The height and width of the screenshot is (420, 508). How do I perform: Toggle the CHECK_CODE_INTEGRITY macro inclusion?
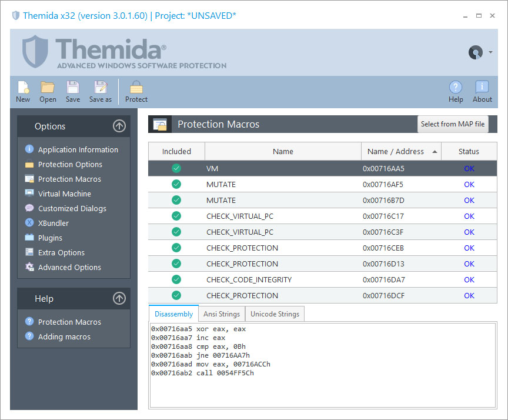tap(176, 279)
